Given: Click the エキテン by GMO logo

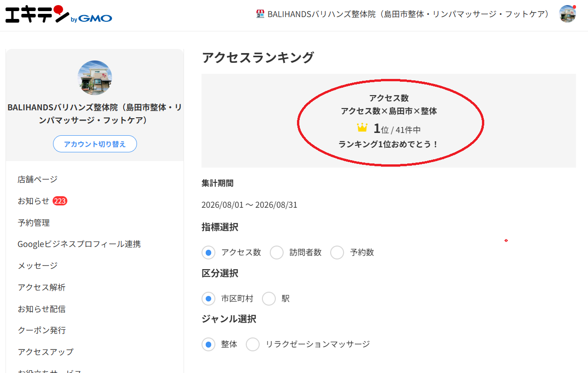Looking at the screenshot, I should point(59,15).
